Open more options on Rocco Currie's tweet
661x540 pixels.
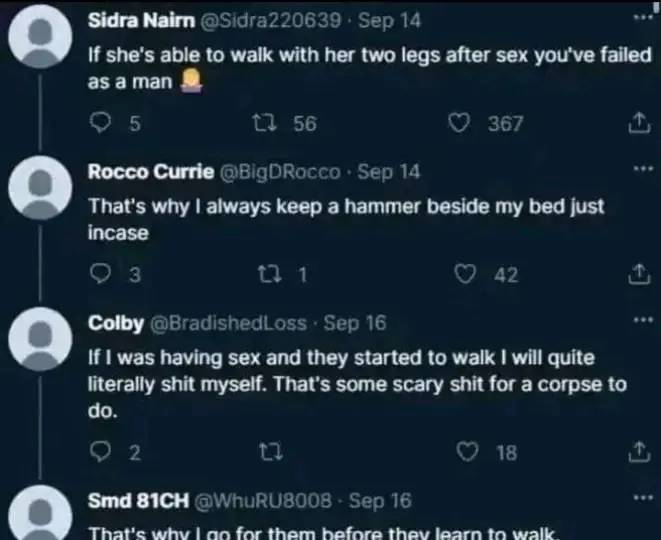641,171
